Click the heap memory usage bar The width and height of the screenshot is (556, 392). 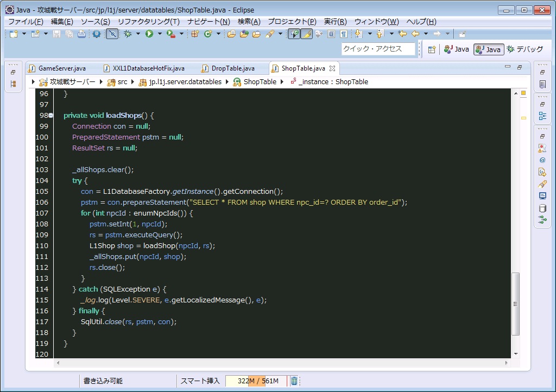(256, 381)
